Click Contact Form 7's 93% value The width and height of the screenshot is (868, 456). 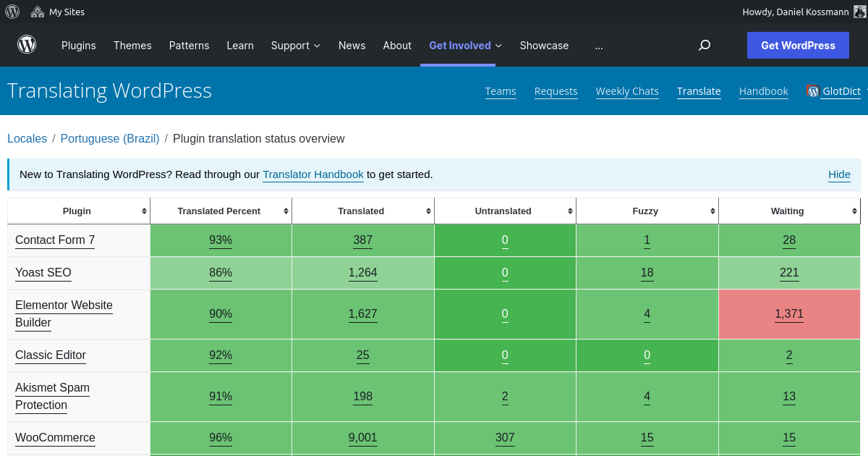click(x=221, y=240)
